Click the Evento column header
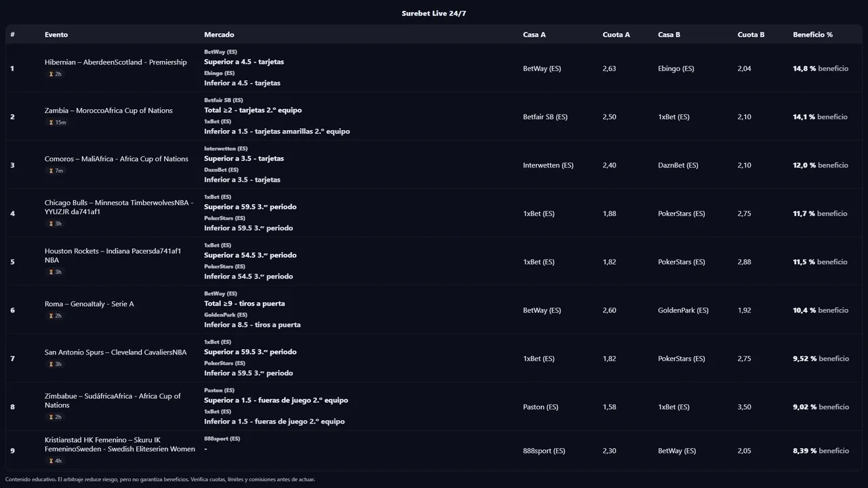 [x=56, y=35]
